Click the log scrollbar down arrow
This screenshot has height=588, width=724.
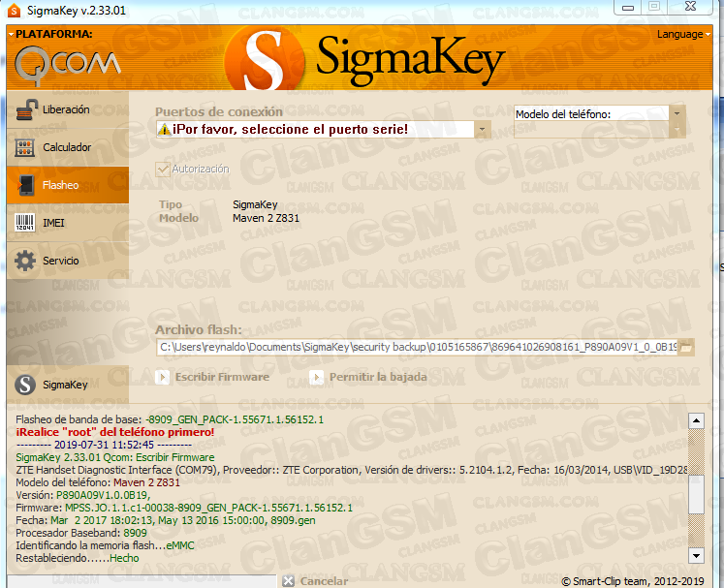(x=696, y=555)
